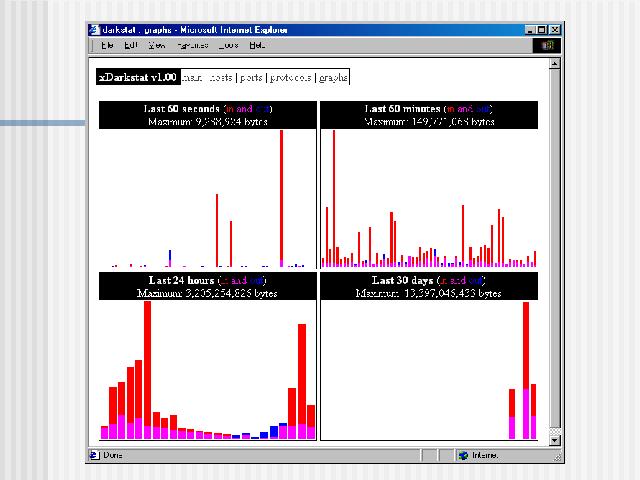
Task: Click the Last 60 seconds graph header
Action: [208, 115]
